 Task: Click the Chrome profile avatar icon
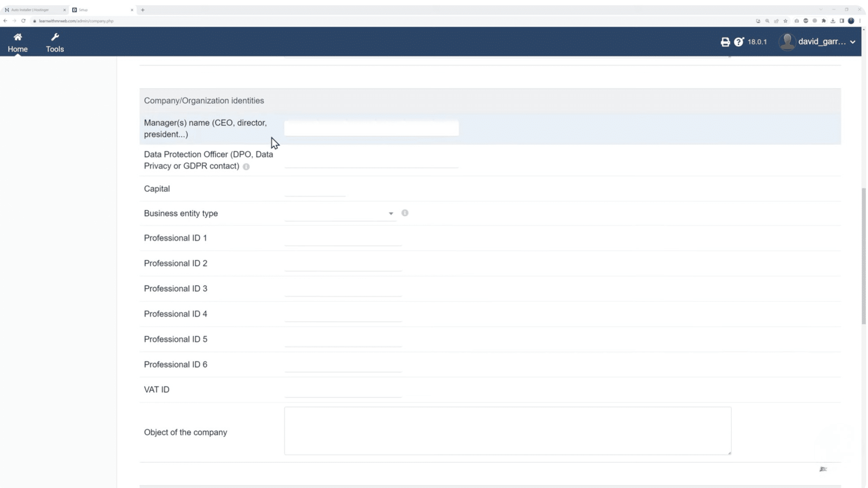(x=851, y=21)
